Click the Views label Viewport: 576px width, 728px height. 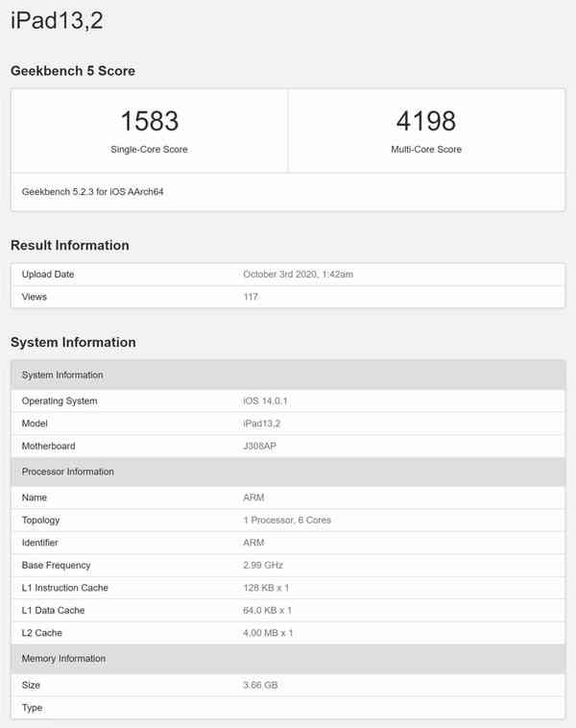[x=35, y=297]
